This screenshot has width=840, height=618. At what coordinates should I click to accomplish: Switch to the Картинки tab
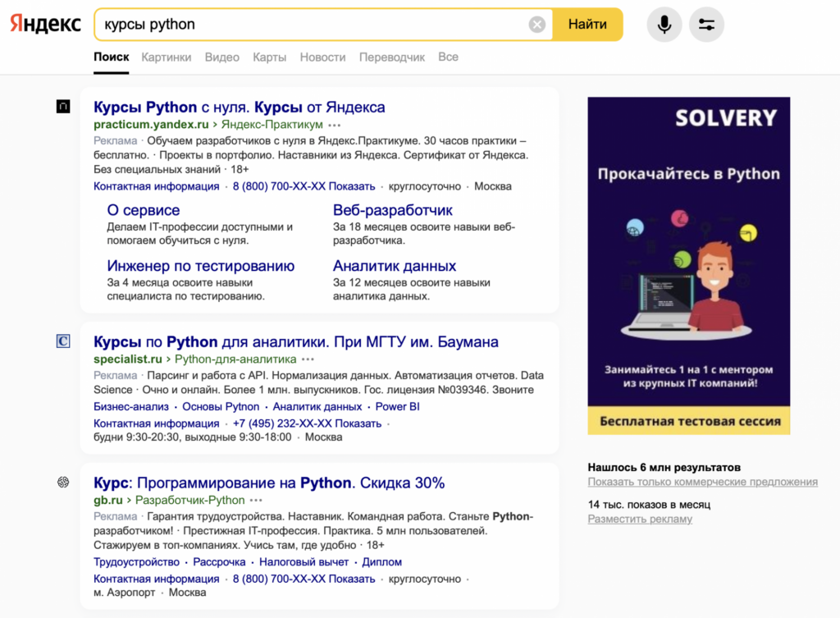(x=166, y=57)
